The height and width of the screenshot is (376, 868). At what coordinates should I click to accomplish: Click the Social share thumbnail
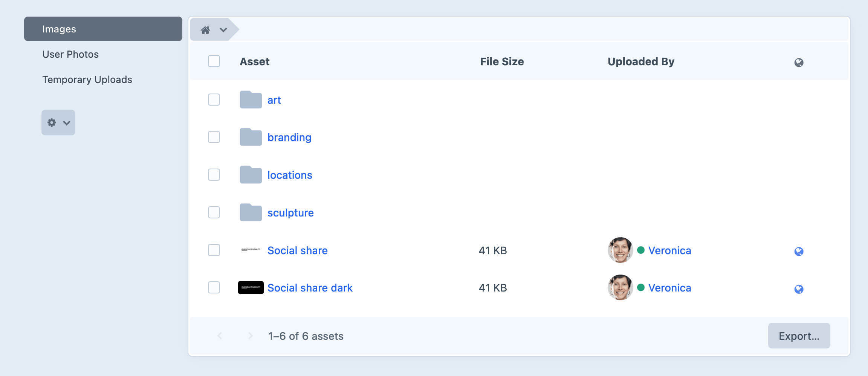pos(251,250)
